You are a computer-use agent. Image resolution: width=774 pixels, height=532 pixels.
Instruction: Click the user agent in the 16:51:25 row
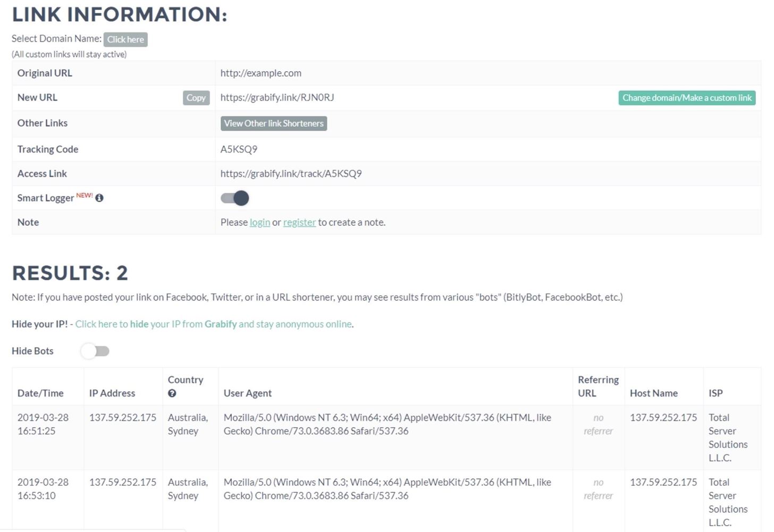(388, 424)
